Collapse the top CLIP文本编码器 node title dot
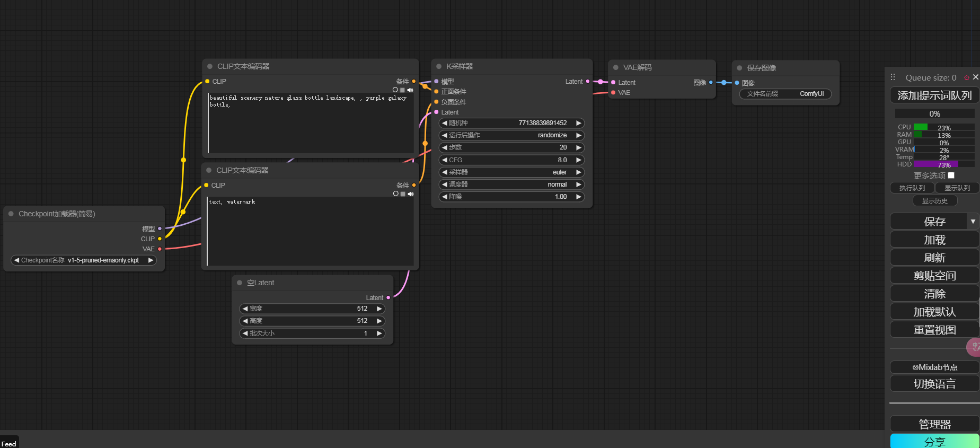 210,66
